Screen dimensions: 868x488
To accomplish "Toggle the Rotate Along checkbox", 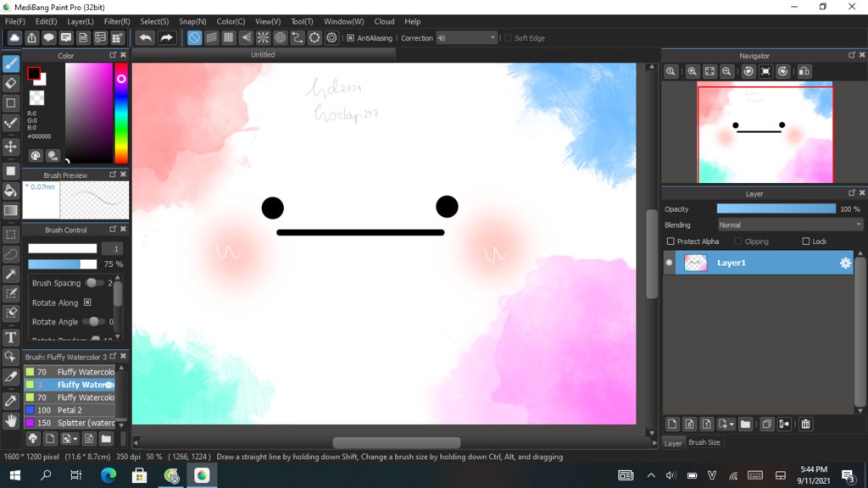I will (x=87, y=302).
